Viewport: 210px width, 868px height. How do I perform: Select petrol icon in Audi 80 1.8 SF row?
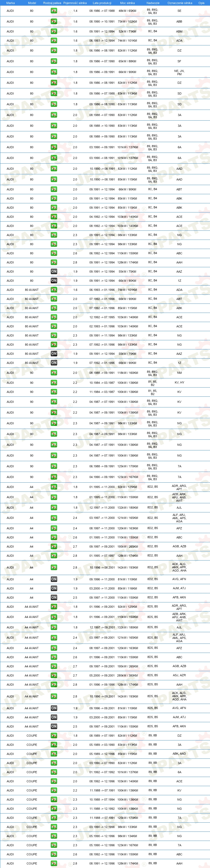coord(54,61)
